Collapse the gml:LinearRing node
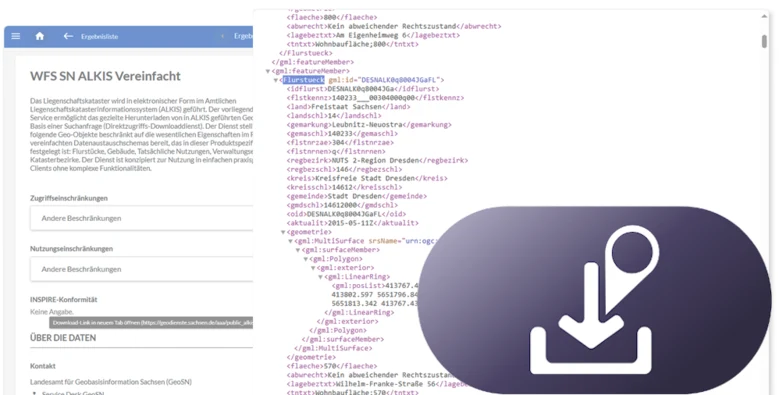This screenshot has width=779, height=395. [x=320, y=277]
